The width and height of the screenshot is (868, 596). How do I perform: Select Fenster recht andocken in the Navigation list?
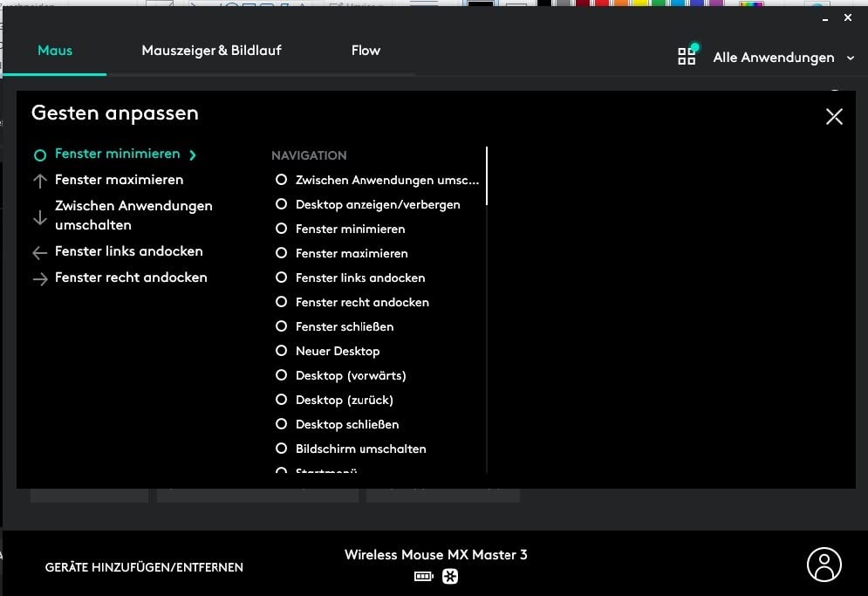pos(352,302)
